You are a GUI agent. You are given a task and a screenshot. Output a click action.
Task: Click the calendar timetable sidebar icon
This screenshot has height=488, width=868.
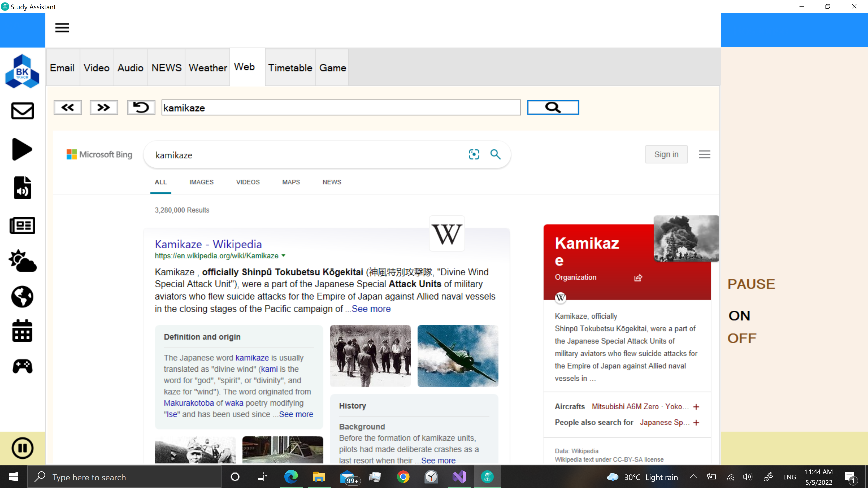[22, 331]
